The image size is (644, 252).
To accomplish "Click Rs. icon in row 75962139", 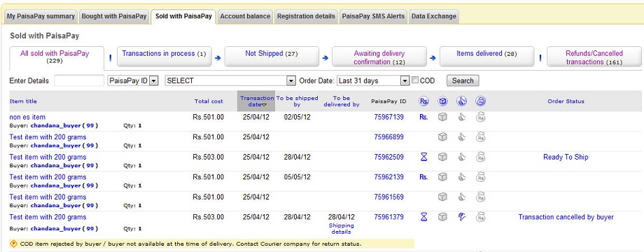I will tap(423, 177).
